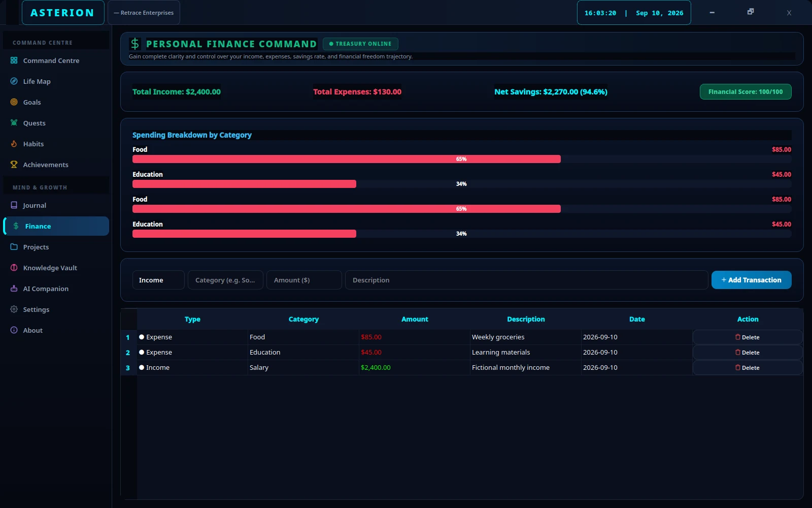Click the dollar icon beside Personal Finance Command
This screenshot has height=508, width=812.
coord(135,44)
